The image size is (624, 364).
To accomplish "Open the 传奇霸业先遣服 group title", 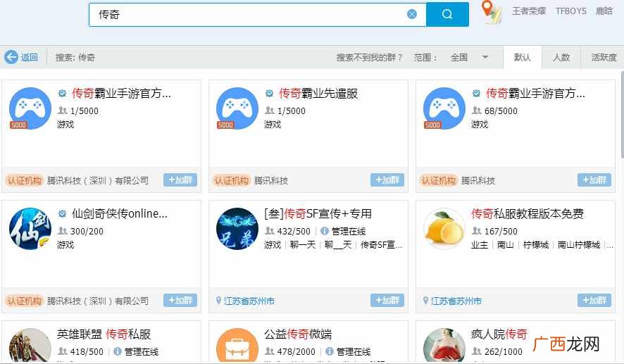I will click(318, 94).
